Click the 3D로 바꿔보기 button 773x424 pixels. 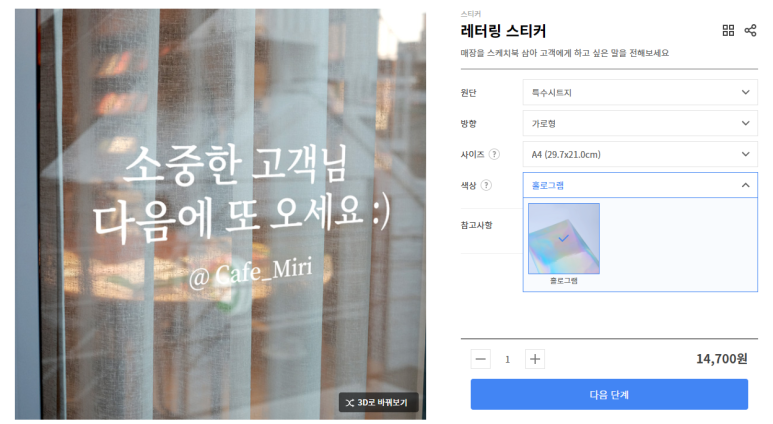pyautogui.click(x=378, y=403)
